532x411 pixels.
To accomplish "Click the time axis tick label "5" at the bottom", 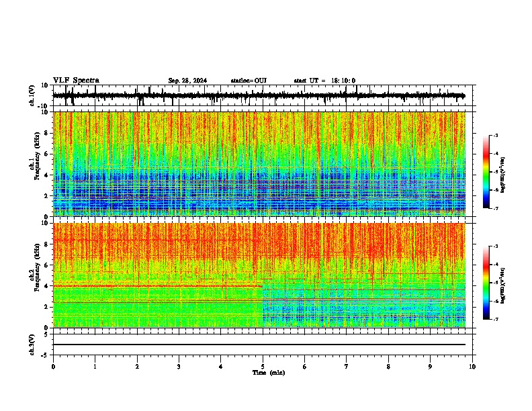I will (263, 367).
